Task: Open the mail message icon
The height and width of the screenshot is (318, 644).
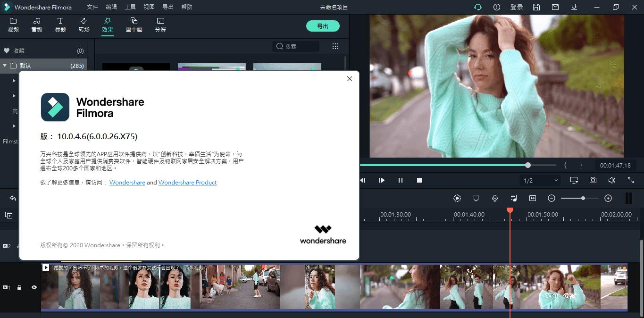Action: (555, 7)
